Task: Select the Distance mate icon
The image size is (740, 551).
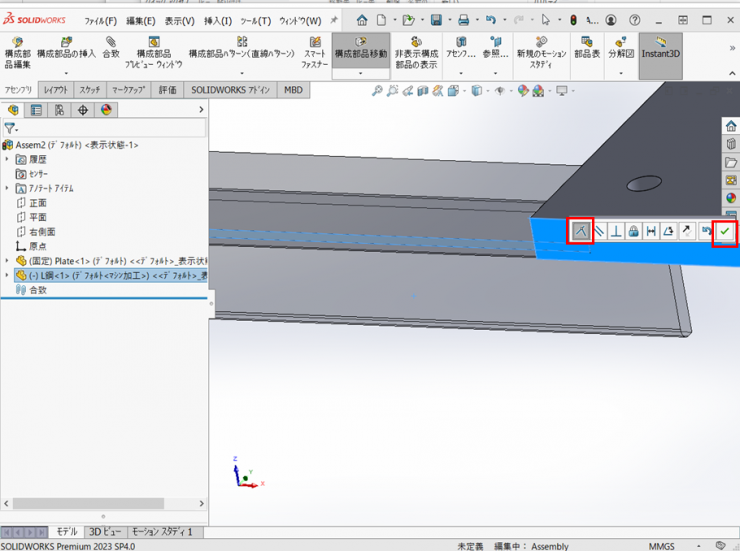Action: (x=651, y=231)
